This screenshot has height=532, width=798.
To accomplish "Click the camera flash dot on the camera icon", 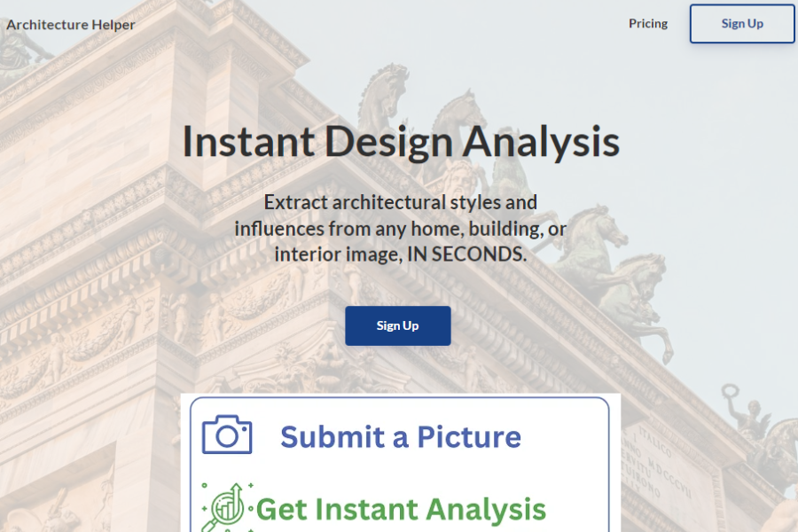I will pyautogui.click(x=245, y=428).
